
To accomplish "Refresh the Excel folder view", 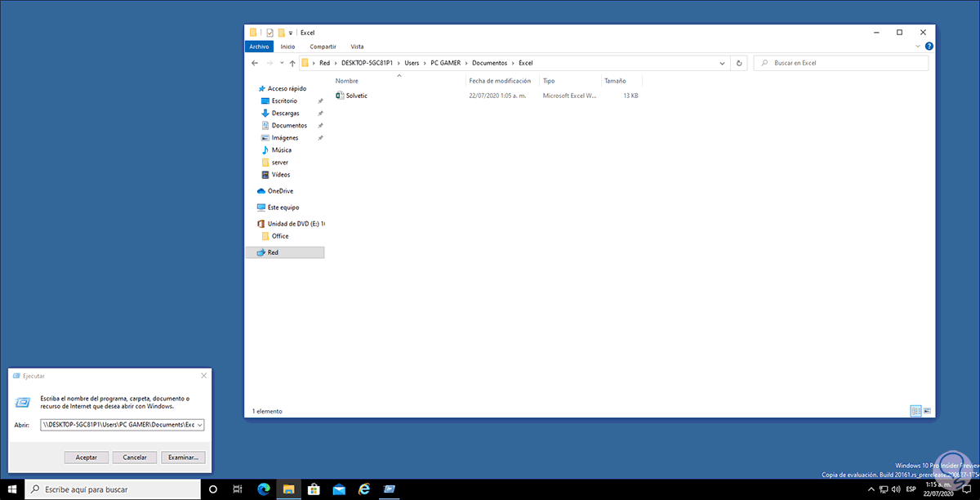I will (739, 63).
